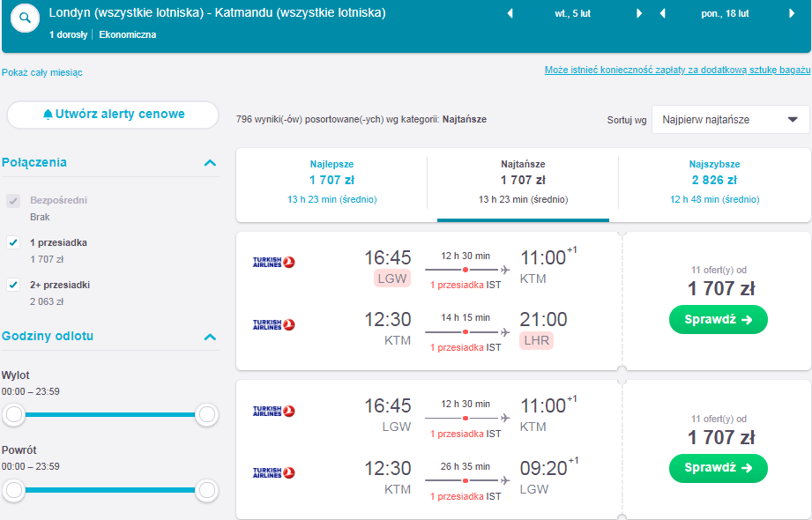812x520 pixels.
Task: Uncheck the 1 przesiadka checkbox
Action: tap(13, 242)
